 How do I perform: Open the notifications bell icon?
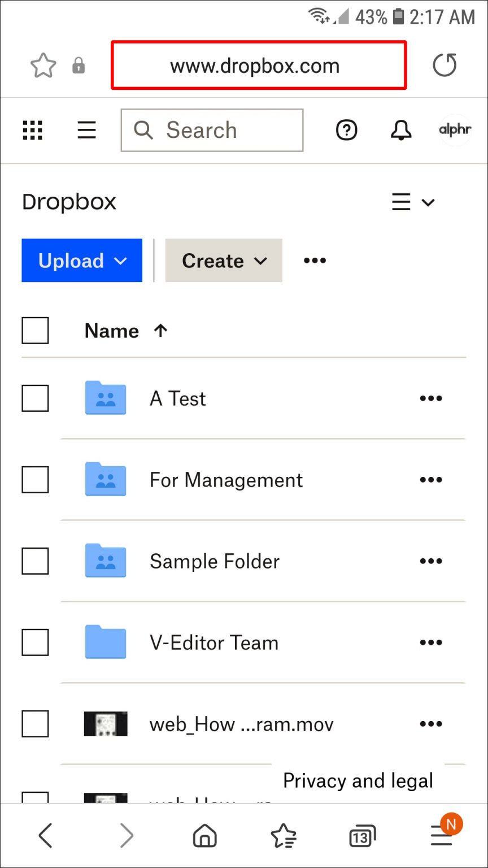[400, 130]
